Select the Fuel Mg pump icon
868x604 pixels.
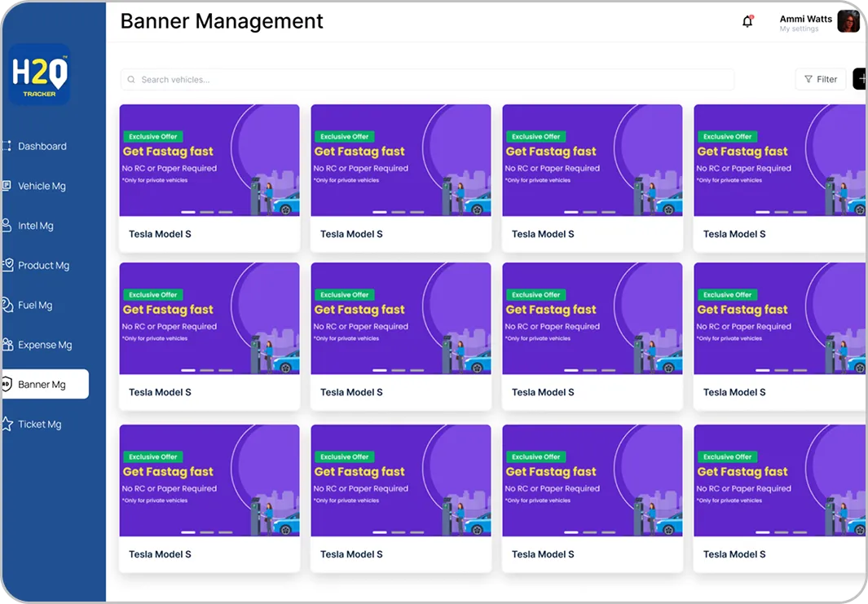7,305
